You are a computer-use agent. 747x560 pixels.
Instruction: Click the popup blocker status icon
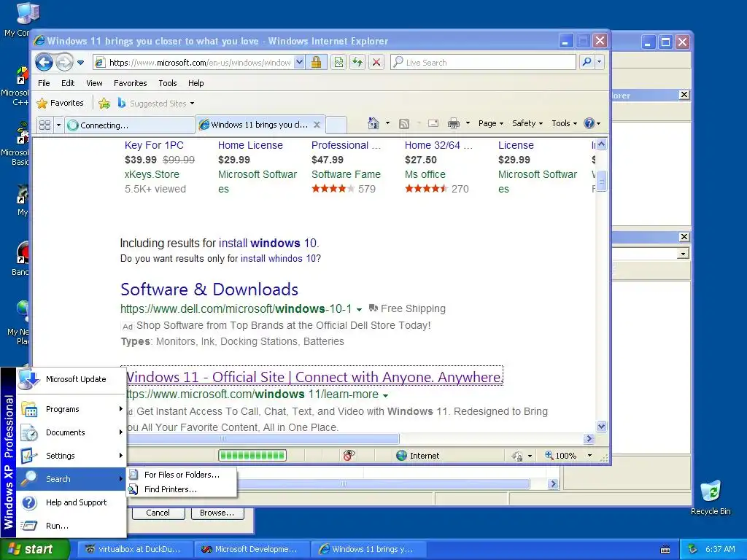click(x=349, y=455)
